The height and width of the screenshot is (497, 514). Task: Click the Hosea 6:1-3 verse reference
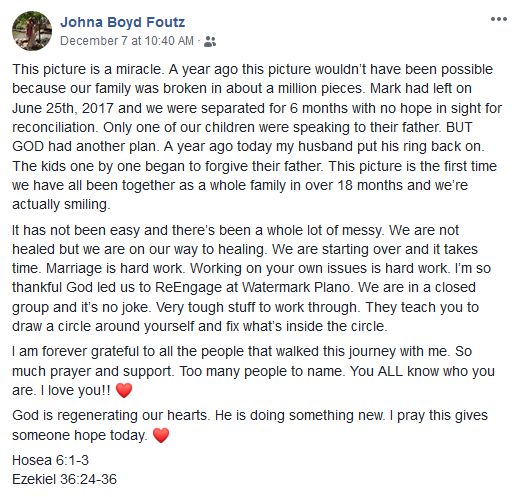(x=50, y=460)
